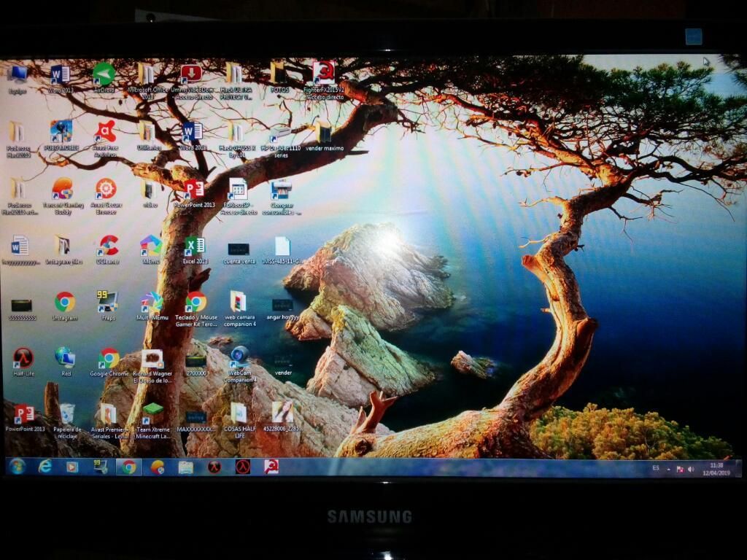
Task: Click the Show desktop button on the taskbar
Action: tap(738, 470)
